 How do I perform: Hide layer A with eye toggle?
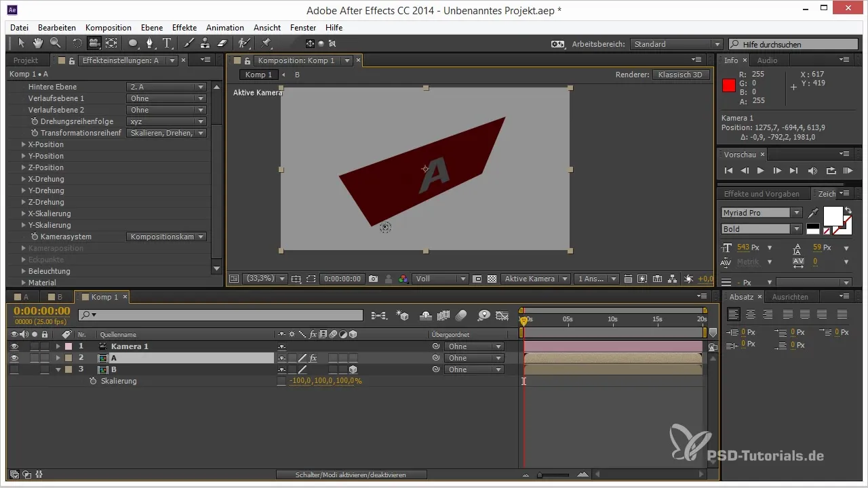[x=14, y=358]
